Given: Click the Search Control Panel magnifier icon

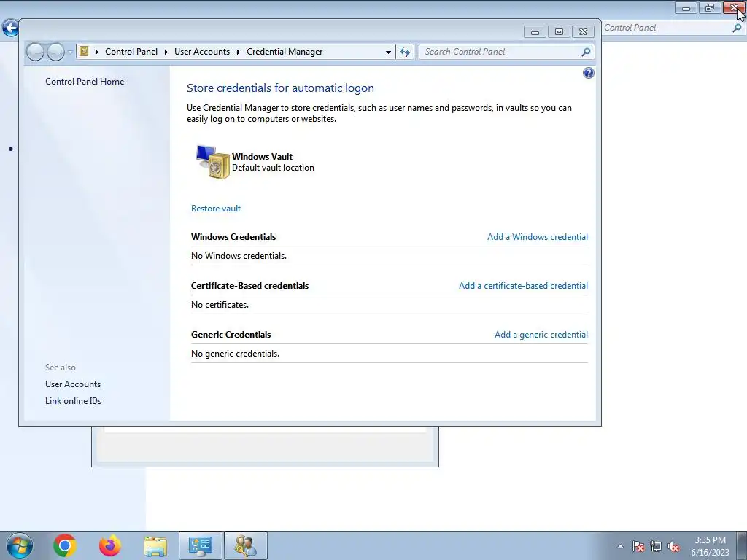Looking at the screenshot, I should [x=586, y=52].
